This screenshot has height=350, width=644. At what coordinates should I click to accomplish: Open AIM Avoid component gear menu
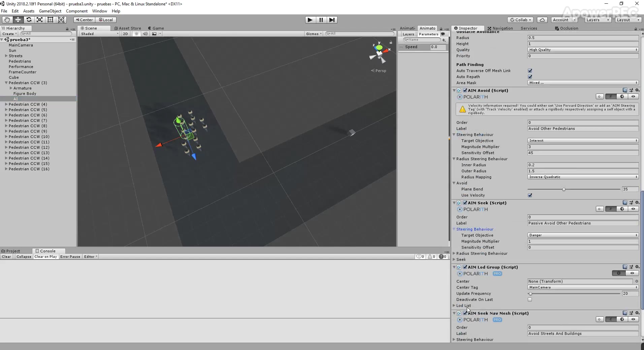click(637, 90)
